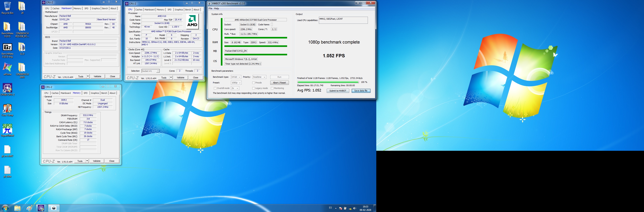644x212 pixels.
Task: Open the folder icon named 20
Action: pos(22,8)
